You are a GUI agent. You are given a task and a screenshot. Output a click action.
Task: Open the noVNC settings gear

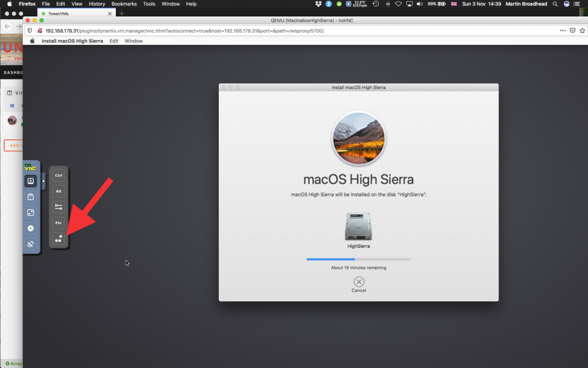click(31, 228)
